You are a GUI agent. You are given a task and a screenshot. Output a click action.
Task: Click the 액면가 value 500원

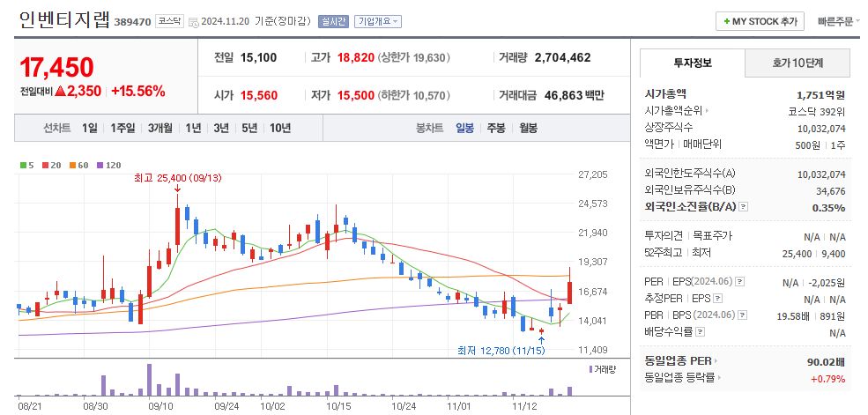(807, 145)
